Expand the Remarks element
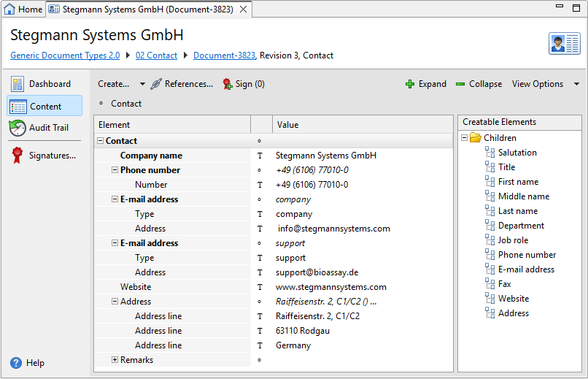 click(x=115, y=360)
